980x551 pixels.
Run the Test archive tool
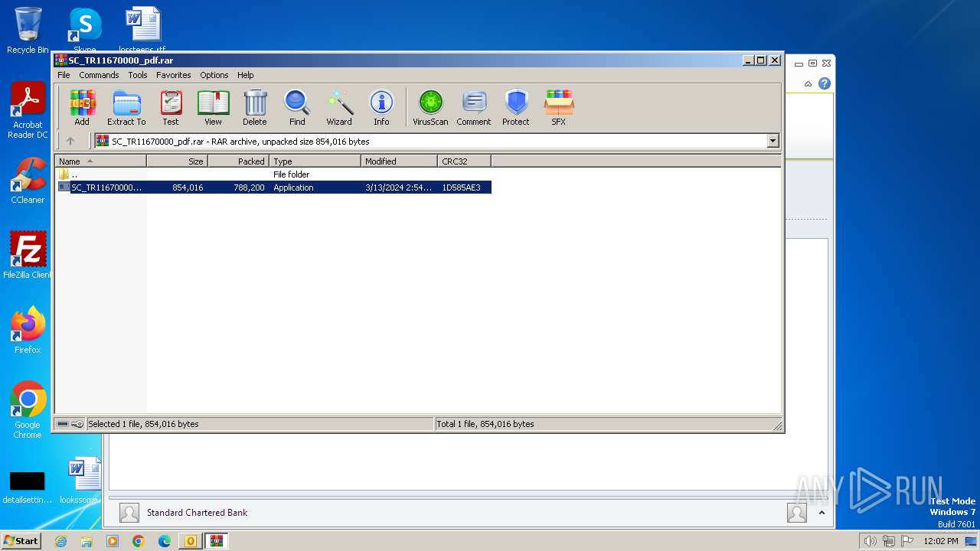point(171,108)
